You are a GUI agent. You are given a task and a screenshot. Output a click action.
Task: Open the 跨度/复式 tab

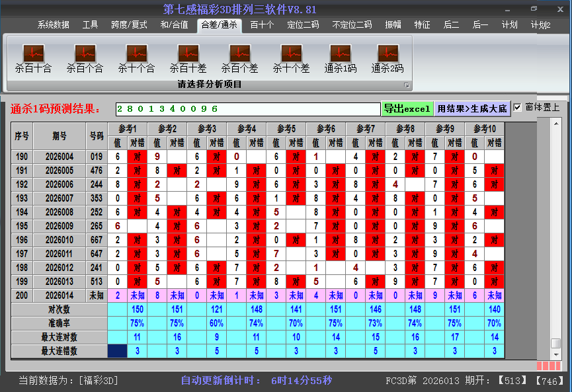click(129, 25)
